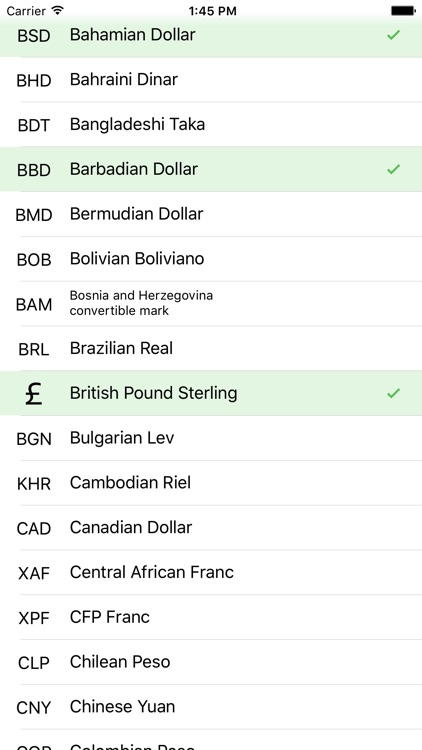Screen dimensions: 422x750
Task: Select the Bangladeshi Taka row
Action: tap(211, 124)
